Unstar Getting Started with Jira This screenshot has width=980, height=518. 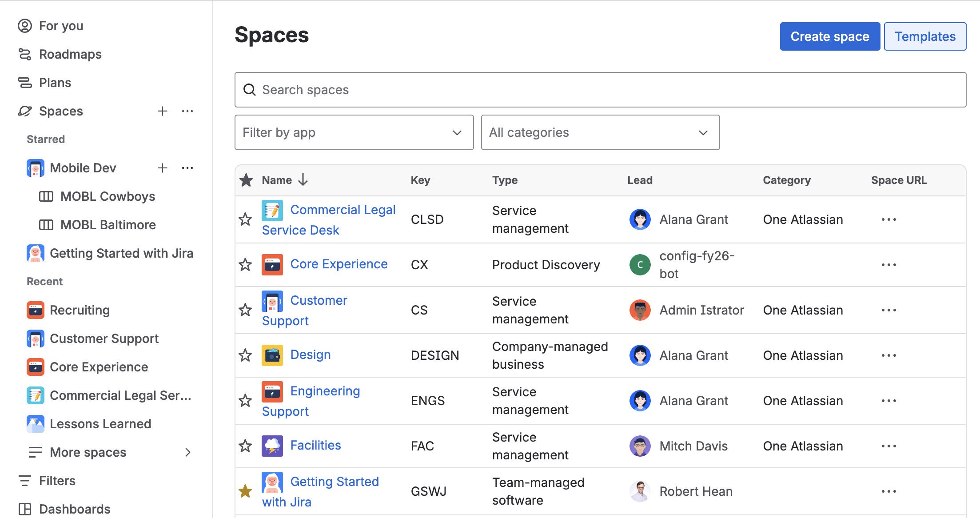245,490
